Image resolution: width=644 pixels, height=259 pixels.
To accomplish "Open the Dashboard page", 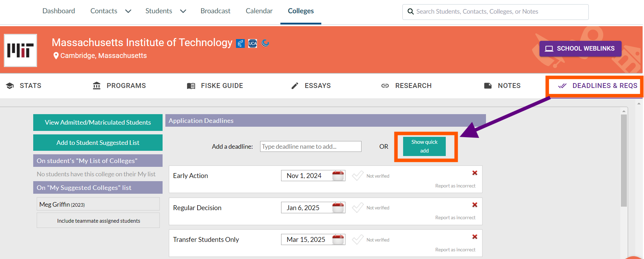I will click(59, 11).
